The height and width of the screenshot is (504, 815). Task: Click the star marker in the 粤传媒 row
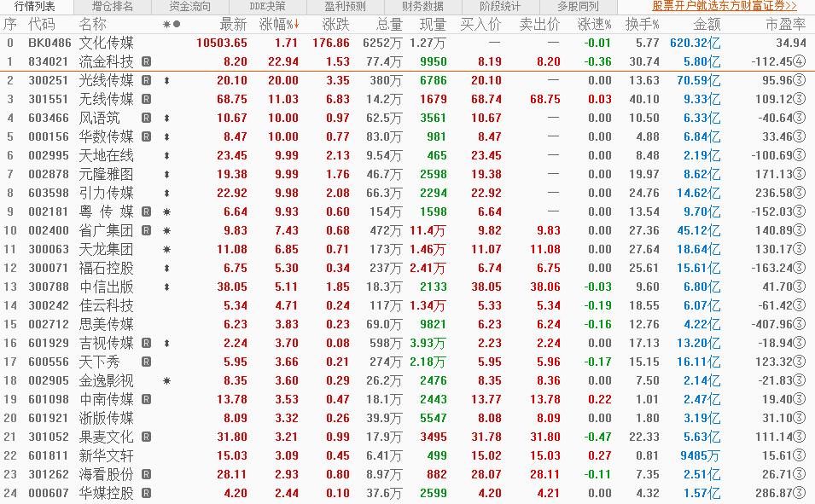tap(167, 212)
